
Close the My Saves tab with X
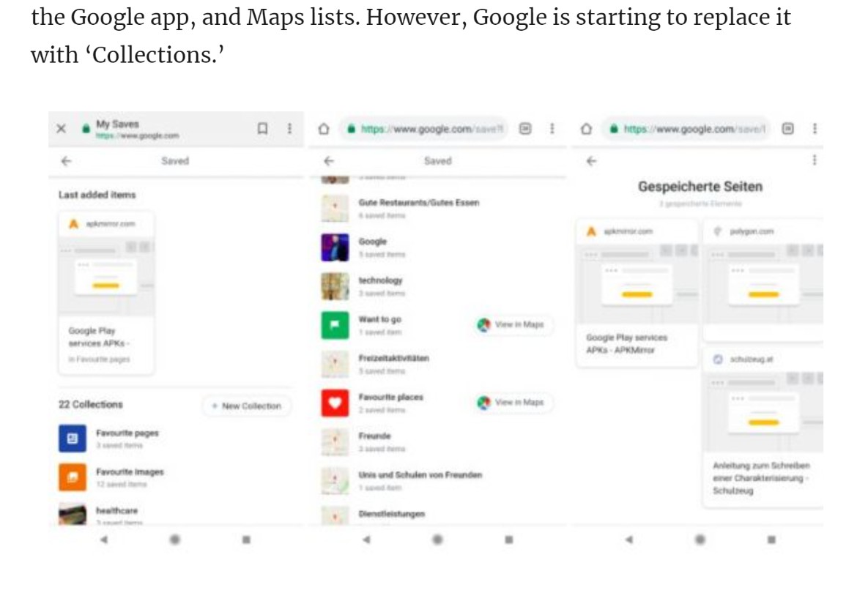(x=62, y=129)
